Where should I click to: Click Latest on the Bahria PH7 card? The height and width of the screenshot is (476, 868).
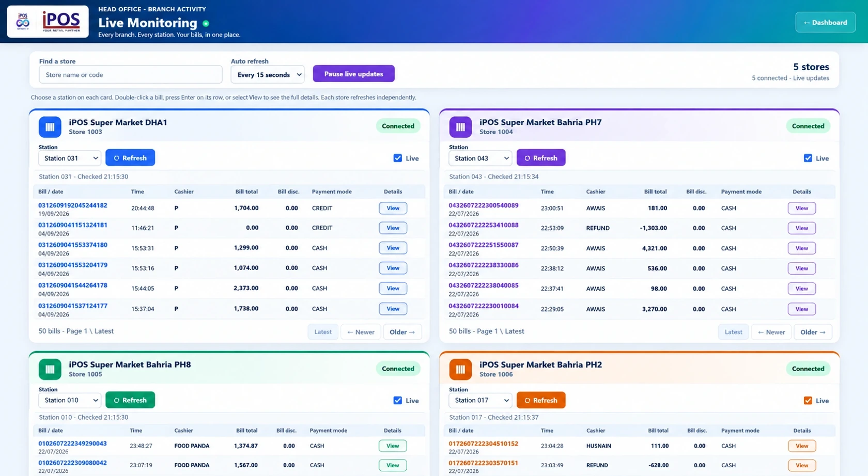[x=733, y=332]
